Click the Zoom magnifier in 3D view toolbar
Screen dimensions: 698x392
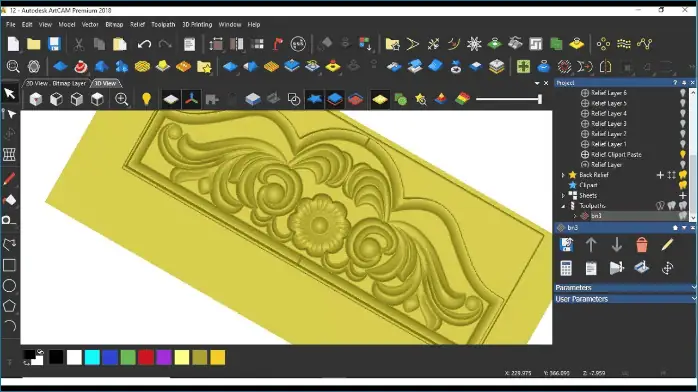point(122,99)
